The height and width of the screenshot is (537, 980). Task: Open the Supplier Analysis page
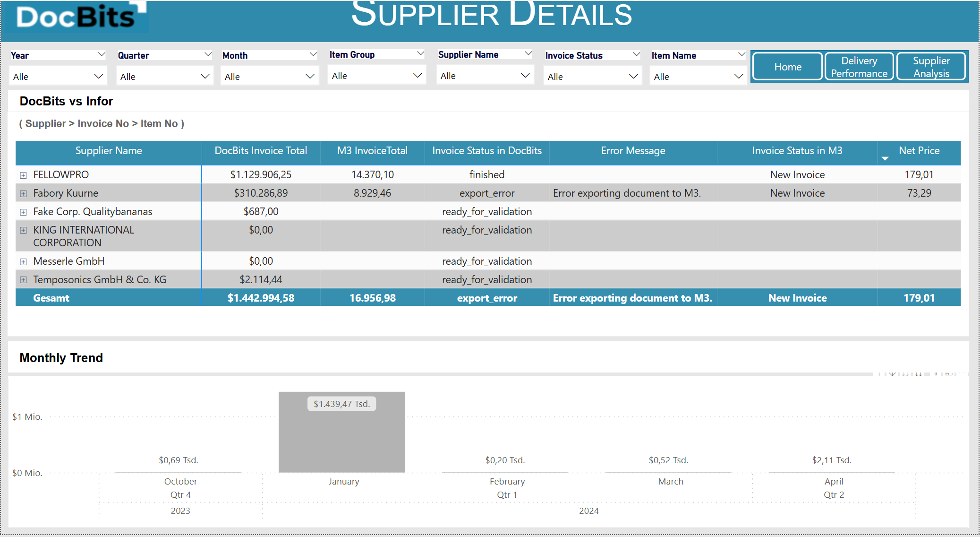931,67
